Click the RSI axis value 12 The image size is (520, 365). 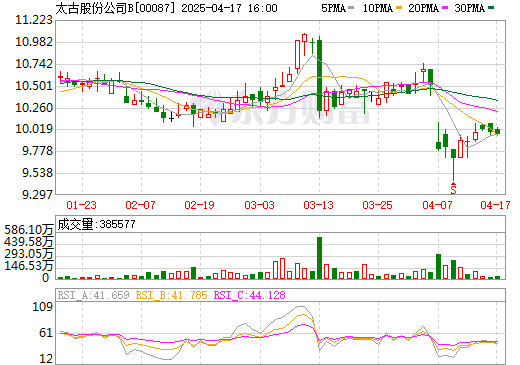coord(46,359)
